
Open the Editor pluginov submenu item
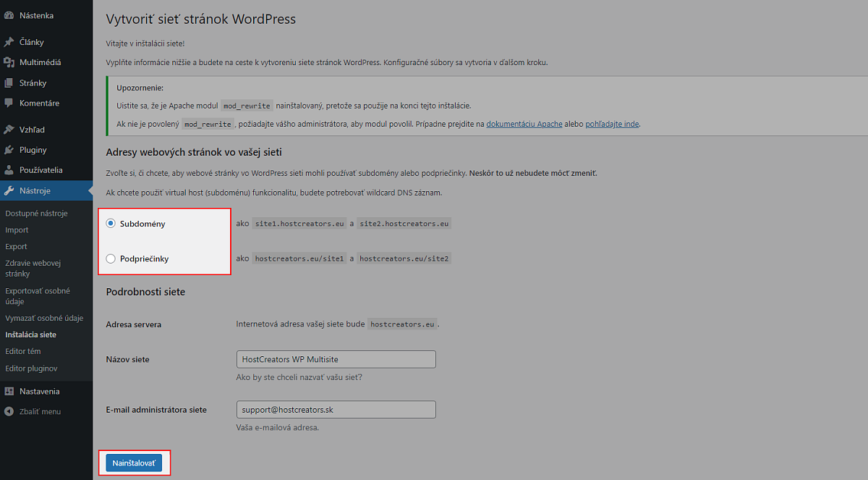pyautogui.click(x=31, y=369)
